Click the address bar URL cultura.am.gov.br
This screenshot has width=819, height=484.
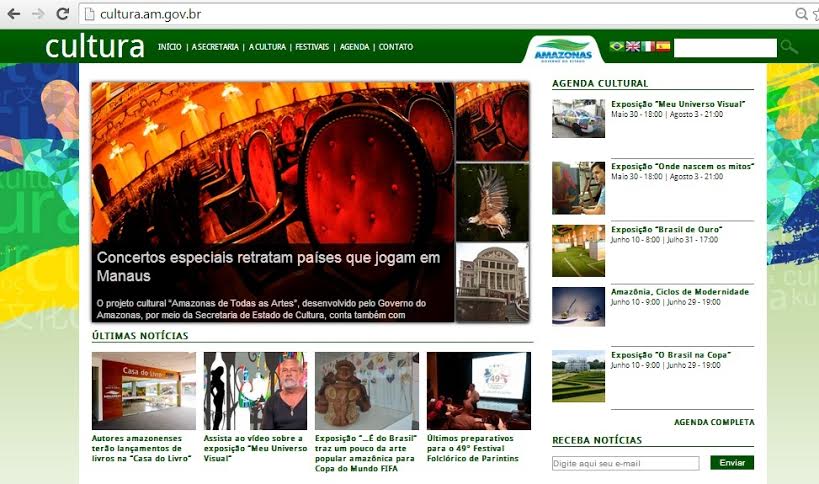tap(150, 14)
